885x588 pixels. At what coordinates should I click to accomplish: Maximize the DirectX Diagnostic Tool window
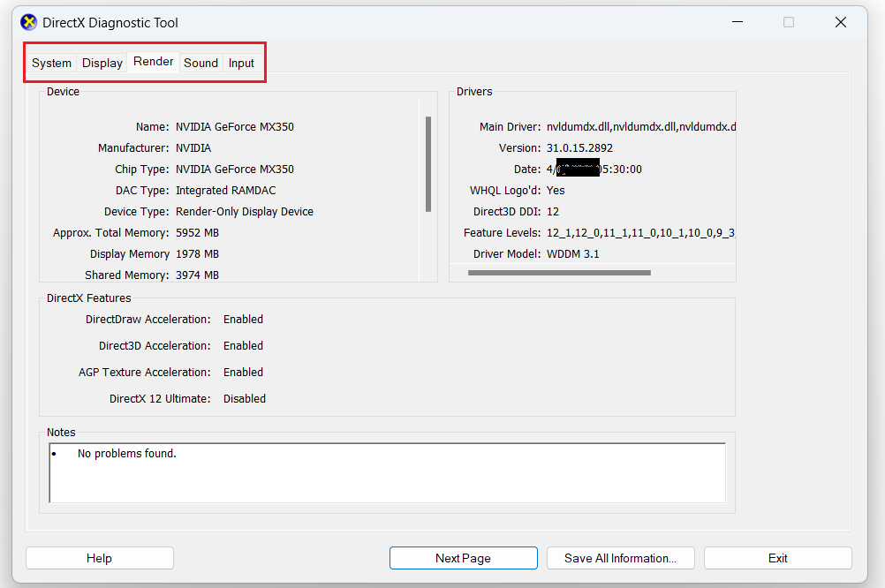pos(789,22)
